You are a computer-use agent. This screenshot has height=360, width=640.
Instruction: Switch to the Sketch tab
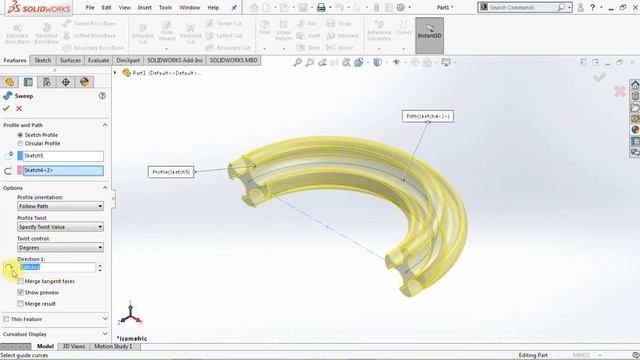coord(42,60)
